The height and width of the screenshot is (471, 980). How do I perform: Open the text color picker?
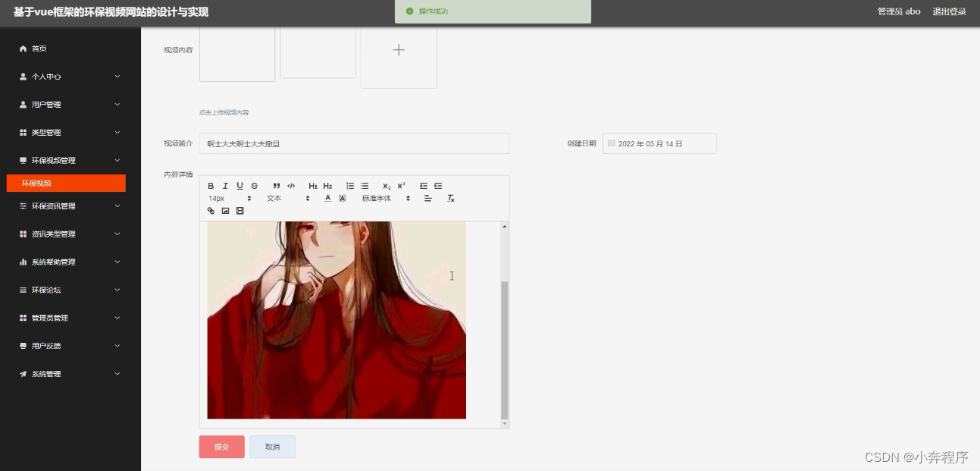[x=328, y=198]
